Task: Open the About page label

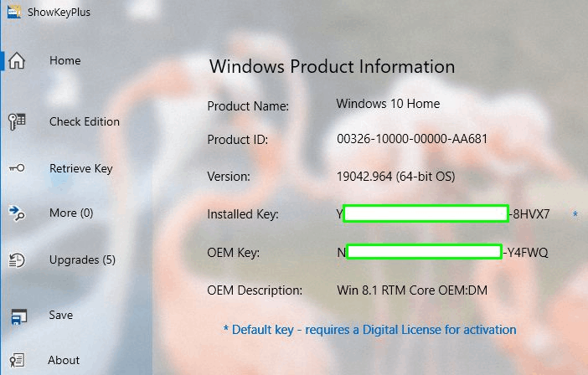Action: 64,361
